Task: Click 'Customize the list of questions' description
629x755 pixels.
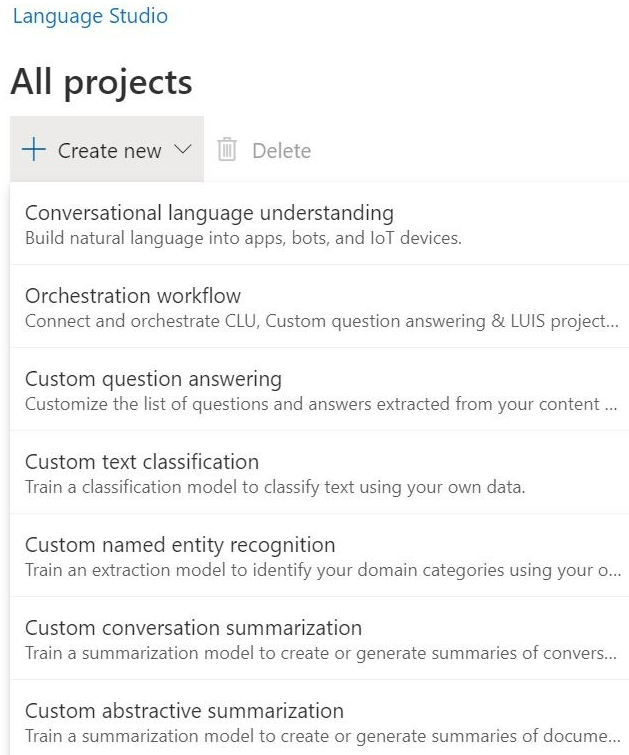Action: pos(321,404)
